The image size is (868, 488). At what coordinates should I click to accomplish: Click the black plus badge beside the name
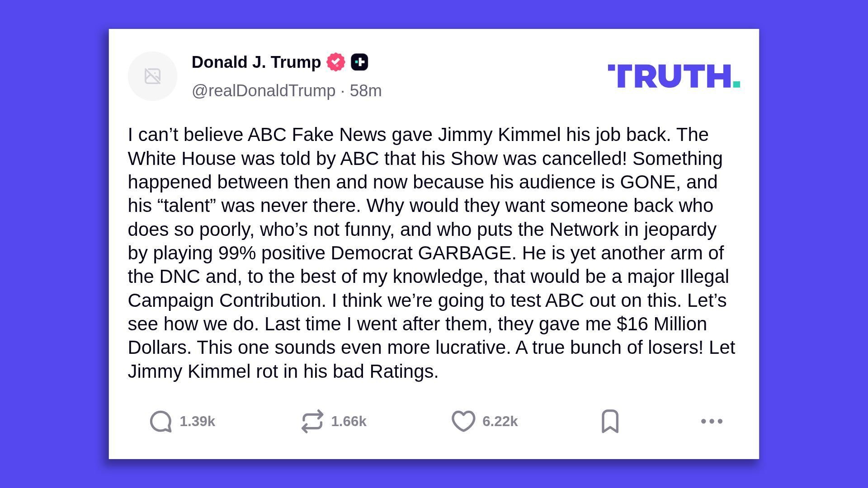[359, 62]
